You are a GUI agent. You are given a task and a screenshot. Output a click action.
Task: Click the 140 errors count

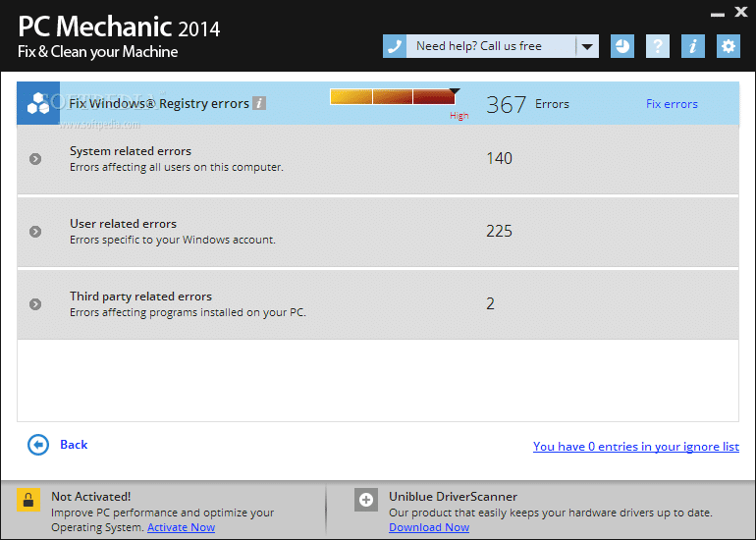[499, 158]
